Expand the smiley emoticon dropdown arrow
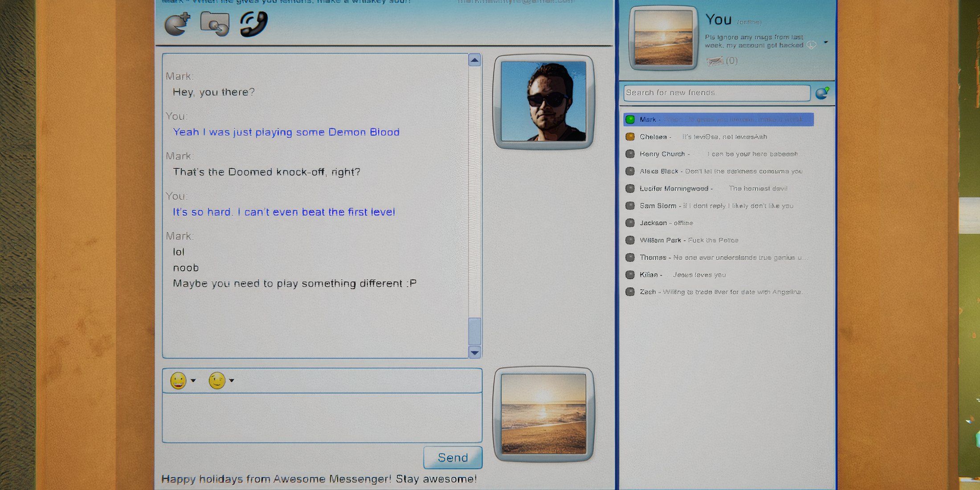 tap(193, 380)
